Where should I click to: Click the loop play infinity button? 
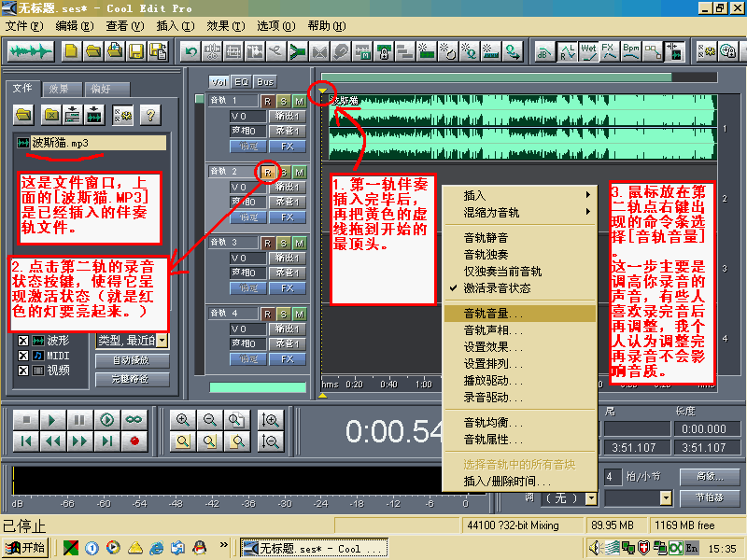[x=134, y=419]
